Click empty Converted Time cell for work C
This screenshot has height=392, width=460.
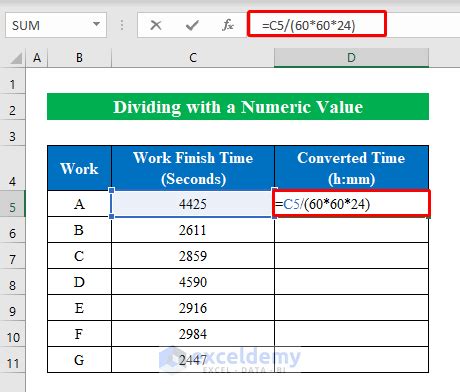(x=352, y=256)
